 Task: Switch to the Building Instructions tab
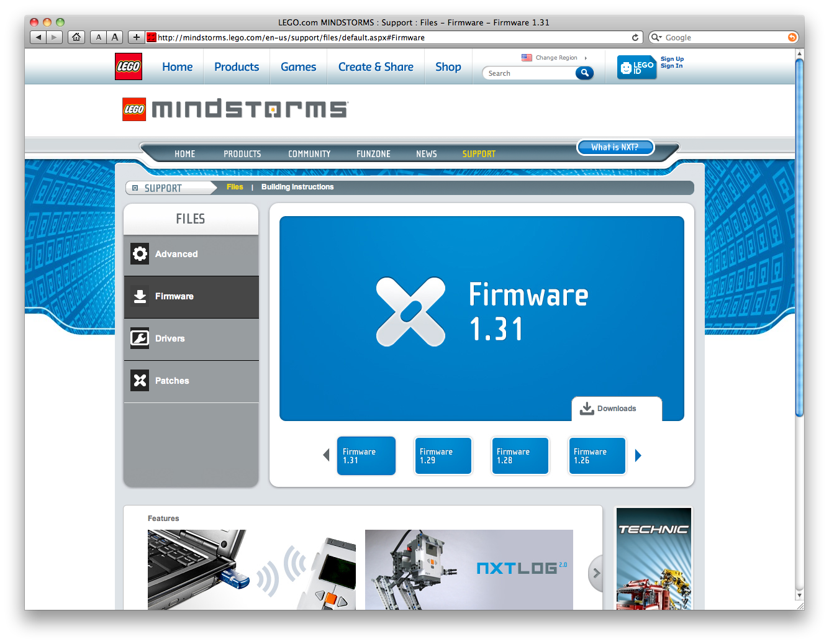(297, 187)
